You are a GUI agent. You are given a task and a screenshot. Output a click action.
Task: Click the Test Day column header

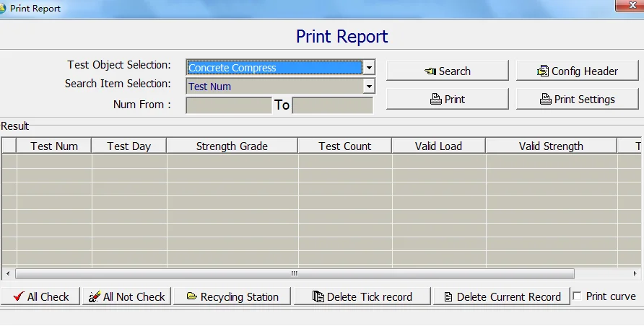tap(129, 146)
